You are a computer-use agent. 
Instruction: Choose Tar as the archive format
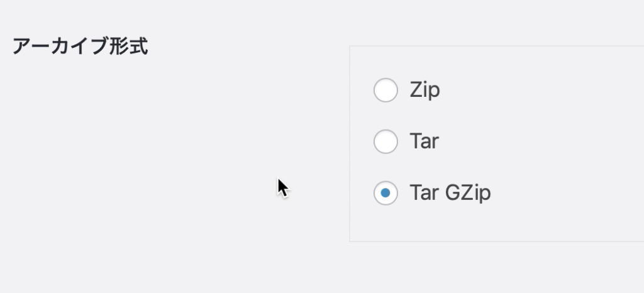pos(386,141)
